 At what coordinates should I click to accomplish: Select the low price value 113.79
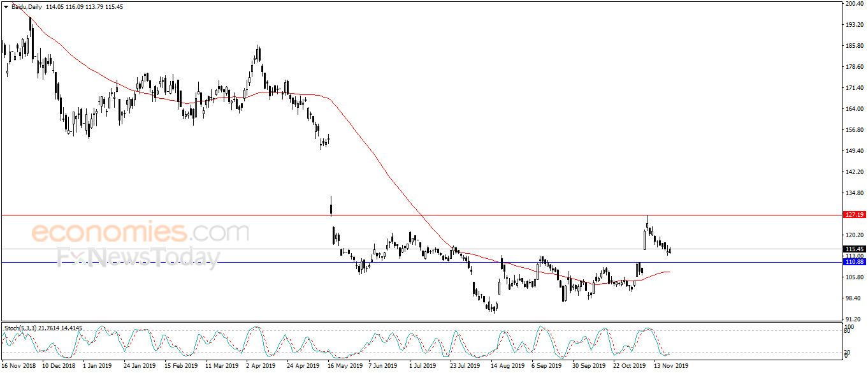click(x=94, y=6)
